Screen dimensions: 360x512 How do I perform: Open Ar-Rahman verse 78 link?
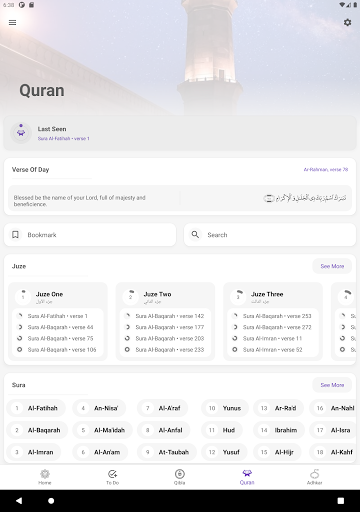(x=326, y=170)
